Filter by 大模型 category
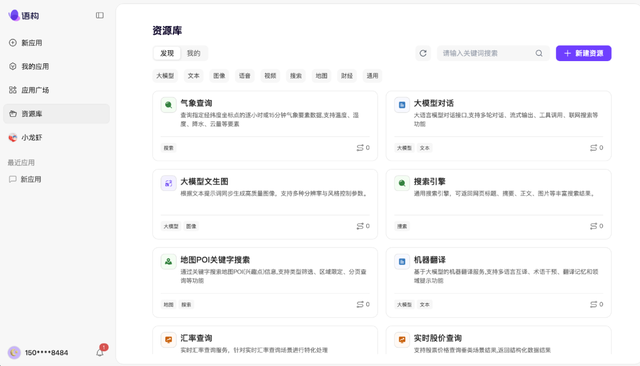 [x=165, y=76]
